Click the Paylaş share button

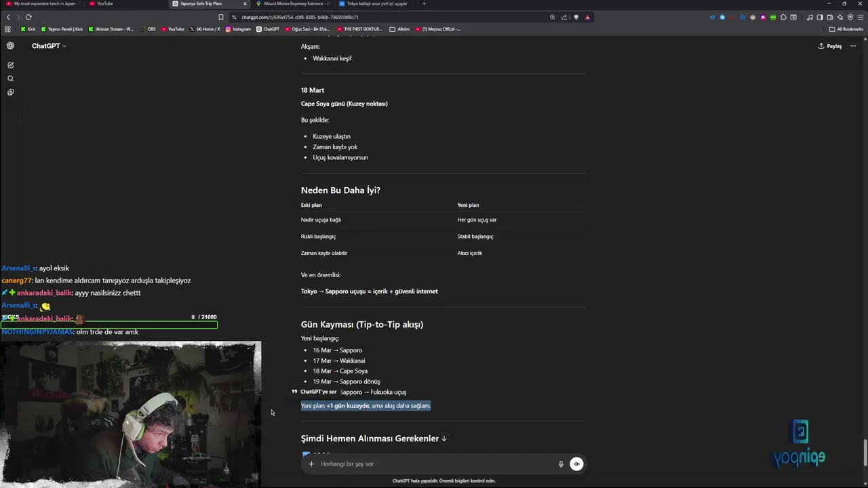(830, 46)
